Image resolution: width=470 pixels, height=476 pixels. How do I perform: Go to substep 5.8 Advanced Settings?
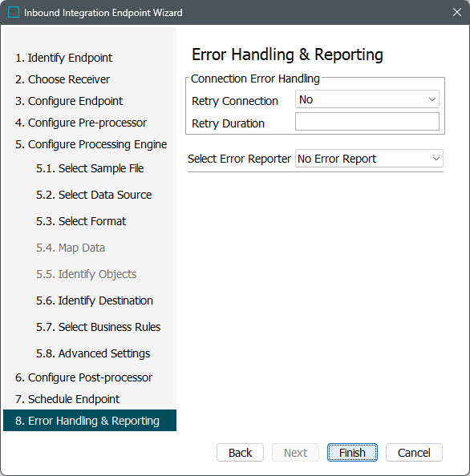[x=93, y=353]
